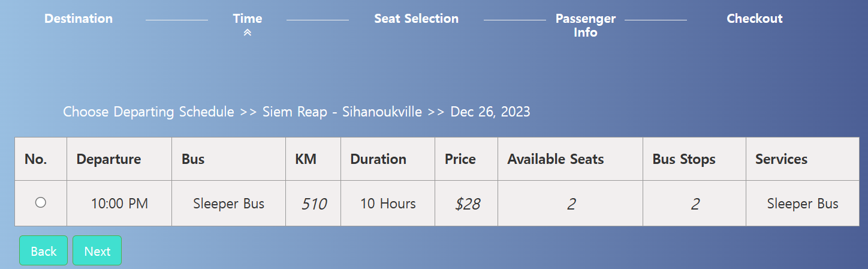Image resolution: width=868 pixels, height=269 pixels.
Task: Click the $28 price cell
Action: (x=468, y=204)
